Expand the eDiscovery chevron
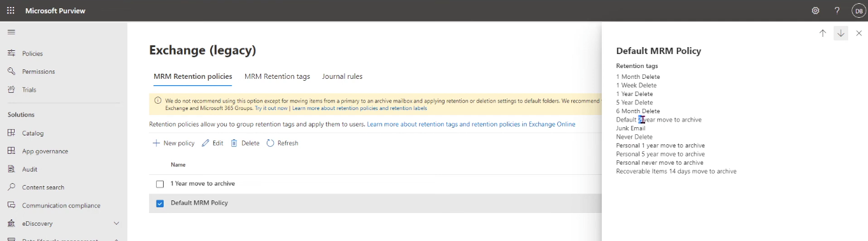 click(116, 223)
